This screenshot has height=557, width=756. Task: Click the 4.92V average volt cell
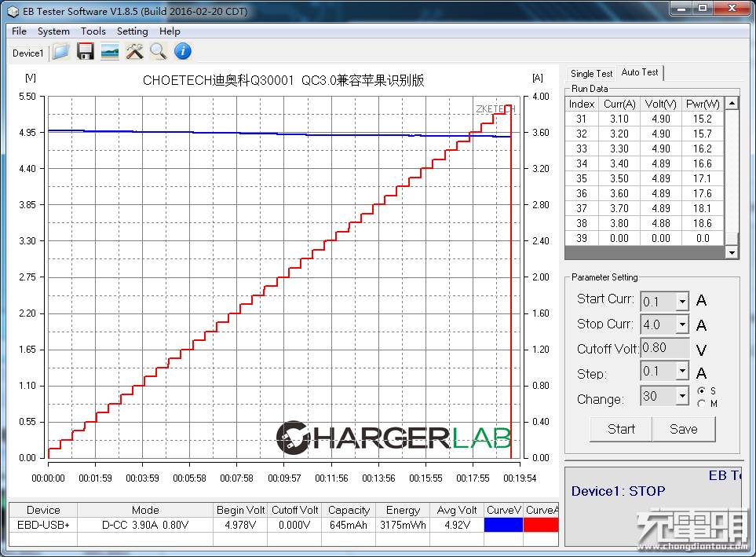(457, 525)
